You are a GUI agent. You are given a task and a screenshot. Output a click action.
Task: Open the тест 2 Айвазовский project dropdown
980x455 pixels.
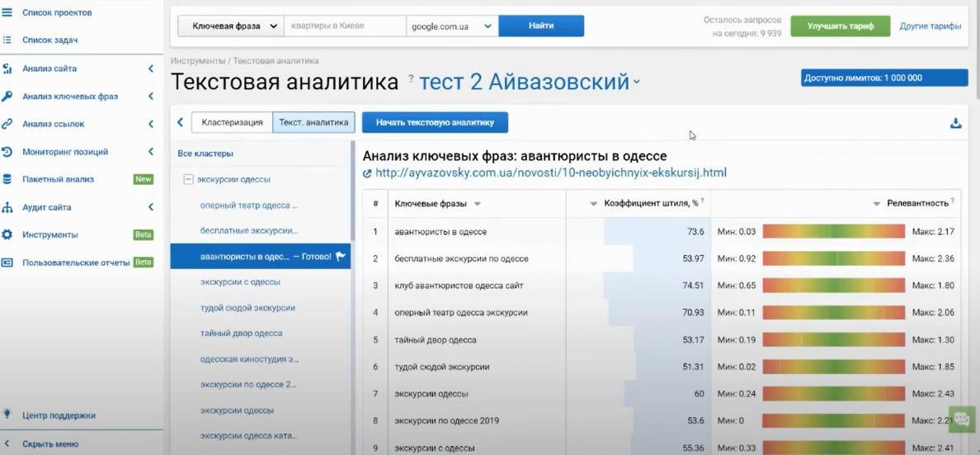tap(530, 82)
